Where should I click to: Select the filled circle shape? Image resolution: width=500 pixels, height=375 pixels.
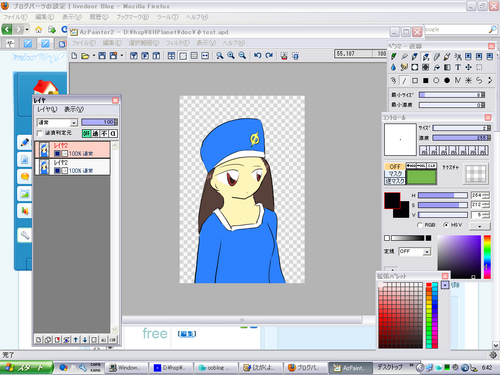447,80
